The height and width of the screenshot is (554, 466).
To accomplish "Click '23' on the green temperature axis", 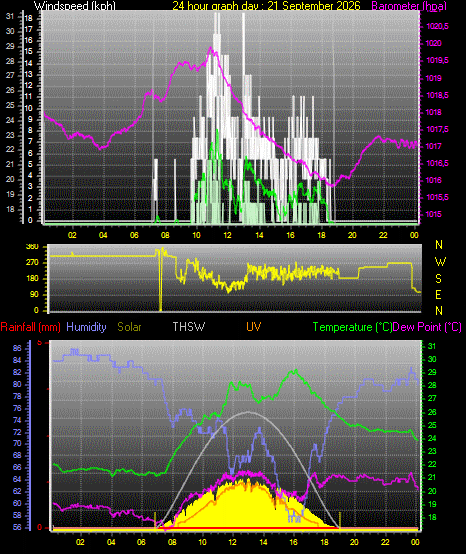I will 432,451.
